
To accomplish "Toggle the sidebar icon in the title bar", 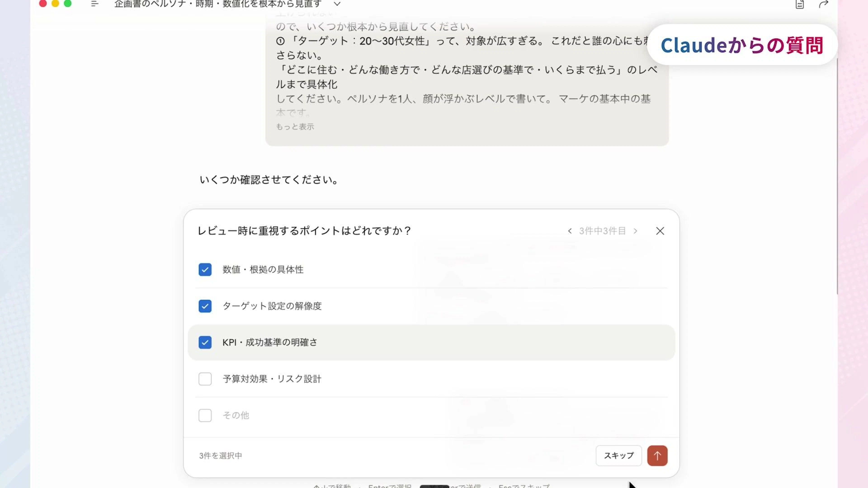I will click(94, 4).
